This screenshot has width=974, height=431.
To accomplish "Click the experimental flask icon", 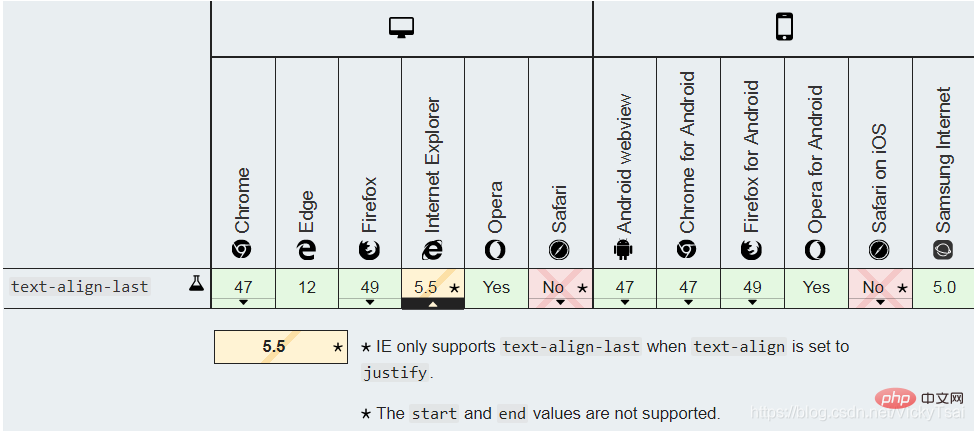I will (197, 284).
